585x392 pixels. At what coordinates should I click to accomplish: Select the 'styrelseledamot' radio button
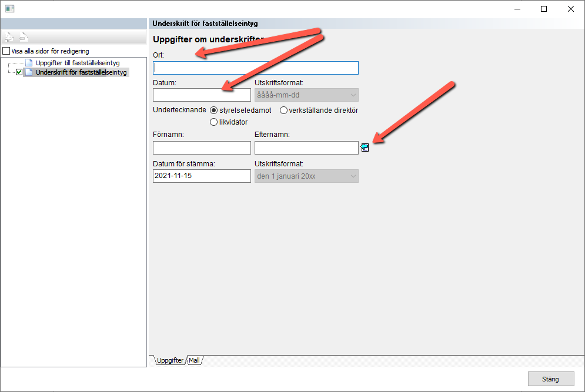214,110
